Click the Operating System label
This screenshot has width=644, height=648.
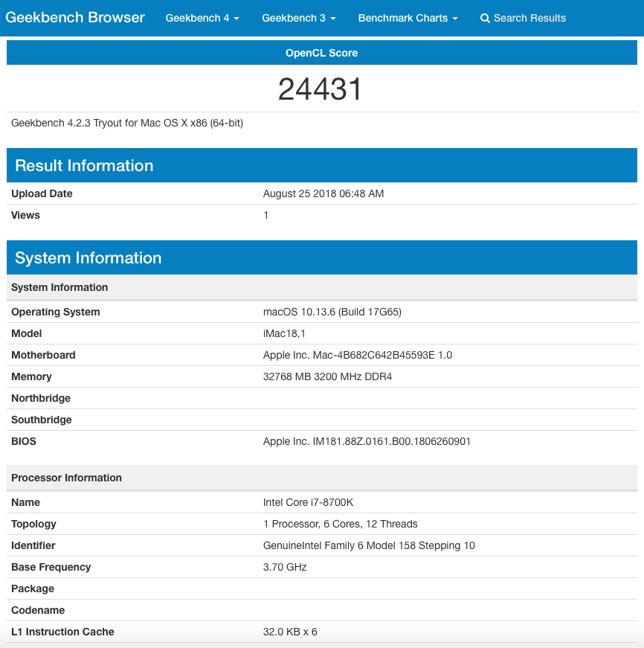tap(55, 312)
